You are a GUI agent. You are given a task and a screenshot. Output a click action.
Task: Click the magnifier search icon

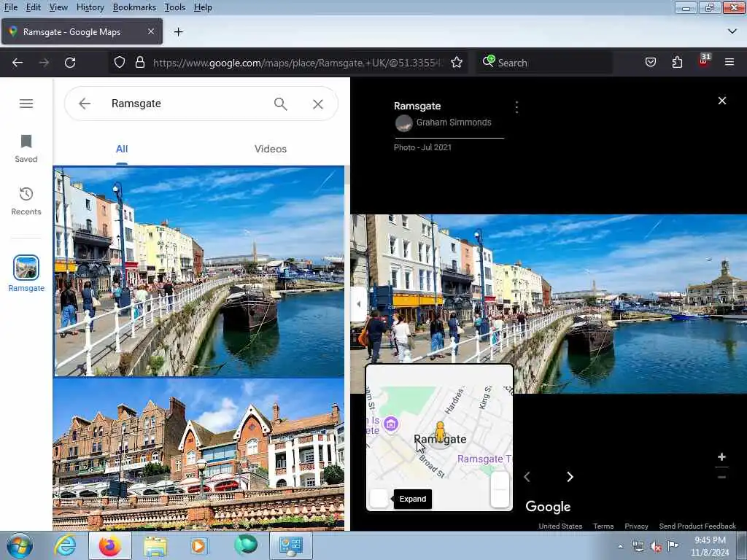281,104
